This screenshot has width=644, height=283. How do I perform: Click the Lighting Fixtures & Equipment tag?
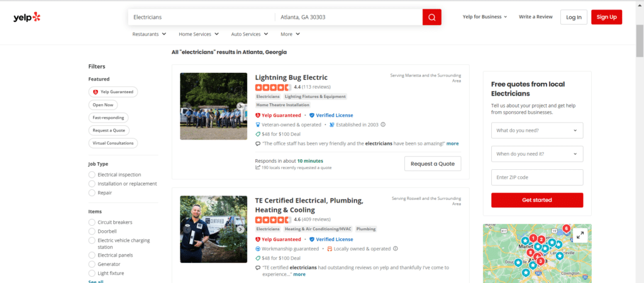point(315,96)
